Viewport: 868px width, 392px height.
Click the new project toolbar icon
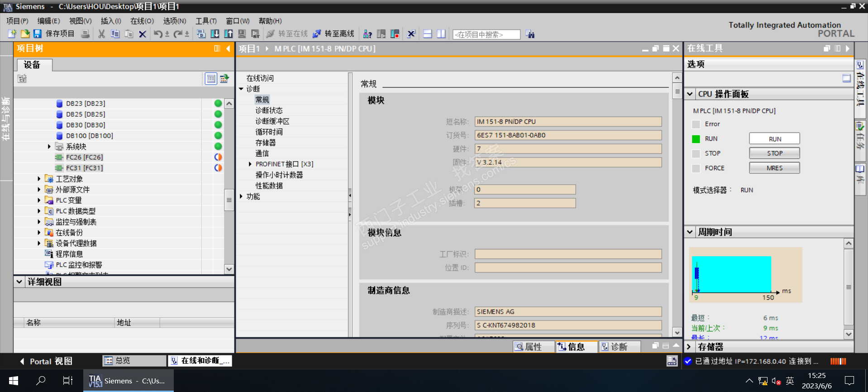click(12, 34)
